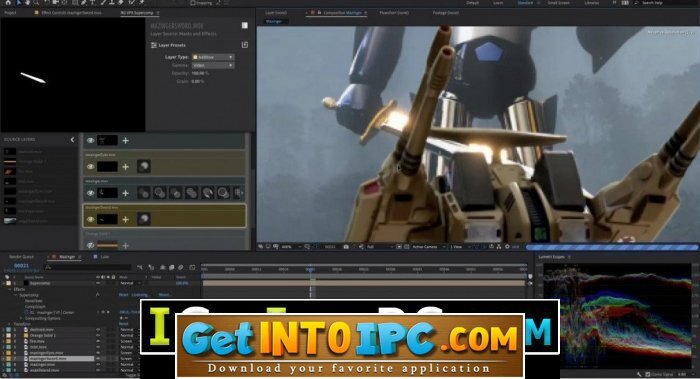This screenshot has width=700, height=379.
Task: Expand Compositing Options in the timeline
Action: (21, 318)
